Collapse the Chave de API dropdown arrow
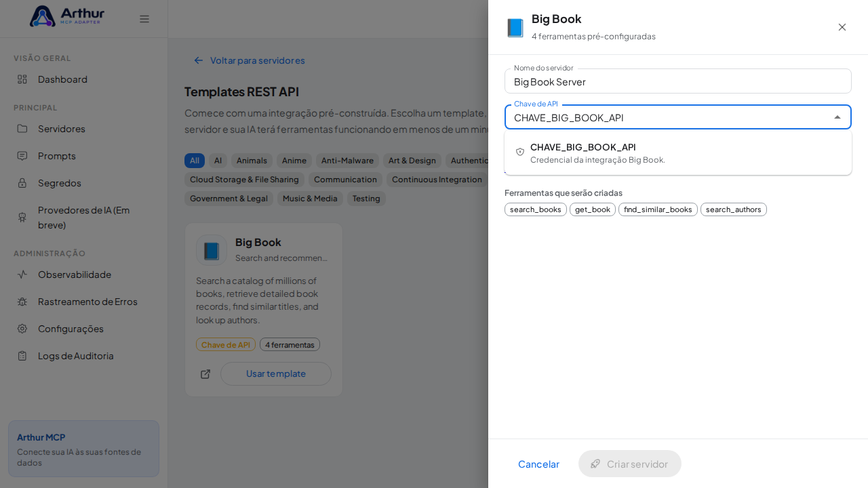868x488 pixels. 837,117
